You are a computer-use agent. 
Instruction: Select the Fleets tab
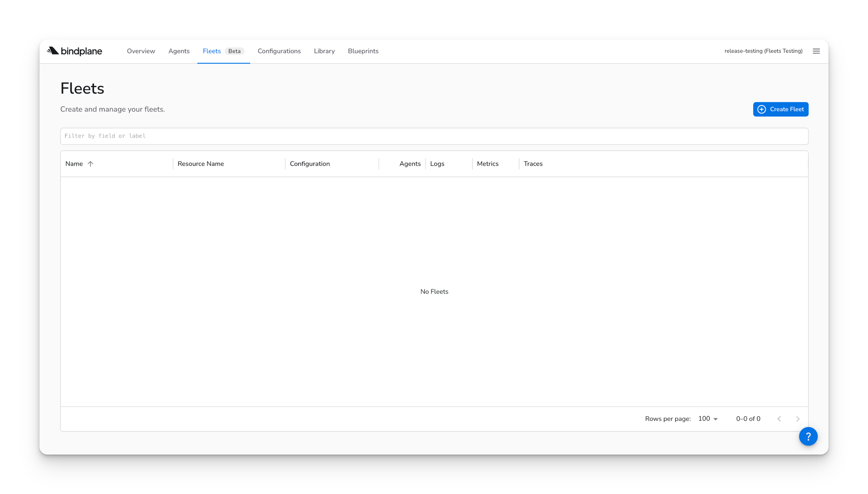(212, 51)
